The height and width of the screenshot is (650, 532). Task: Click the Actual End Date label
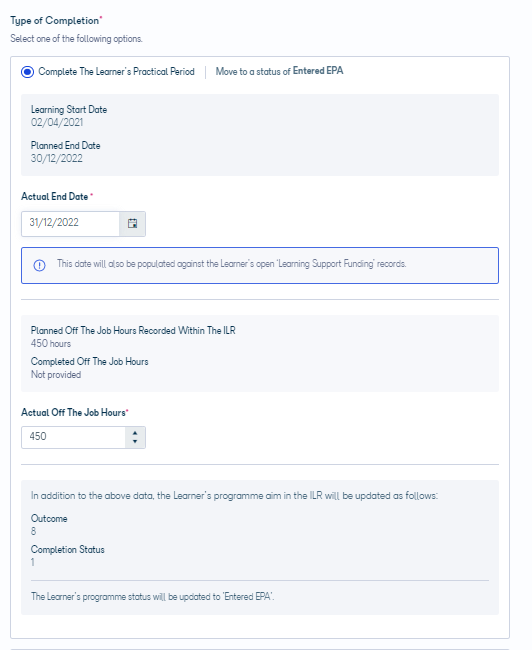tap(55, 196)
